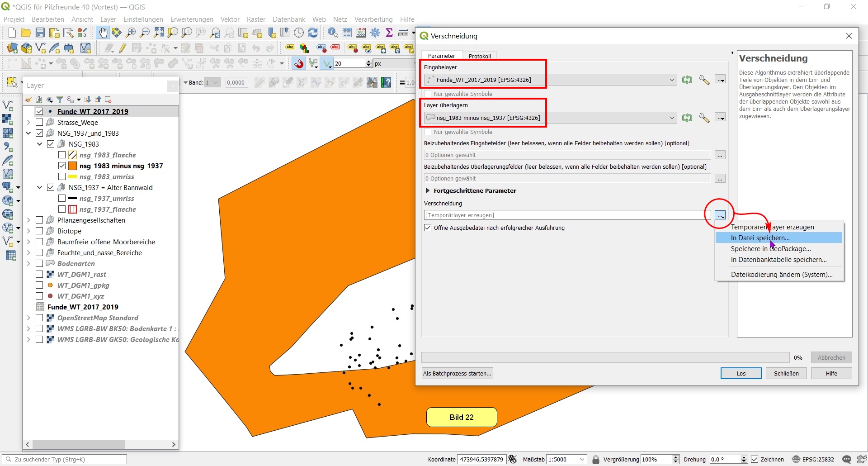
Task: Expand Fortgeschrittene Parameter section
Action: [x=428, y=191]
